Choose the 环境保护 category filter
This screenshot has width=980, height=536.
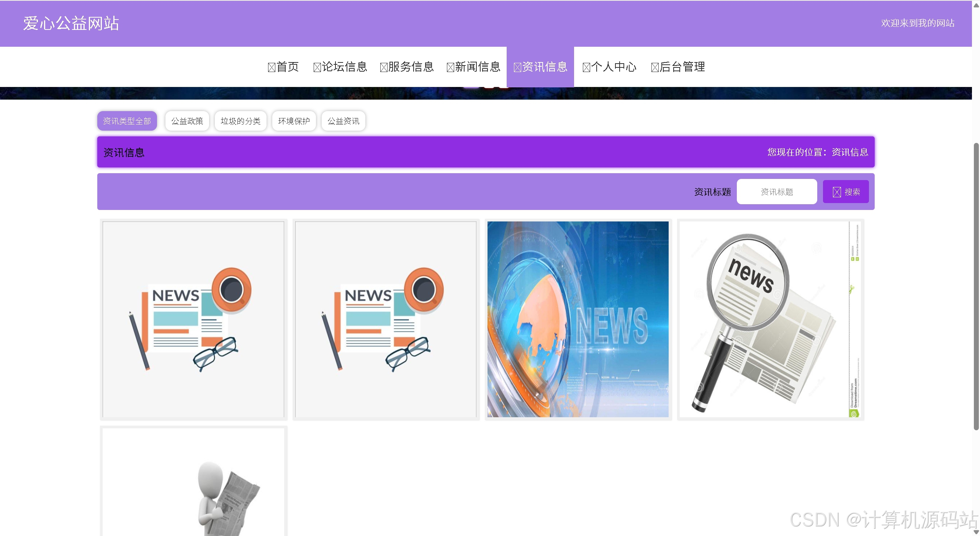[294, 121]
